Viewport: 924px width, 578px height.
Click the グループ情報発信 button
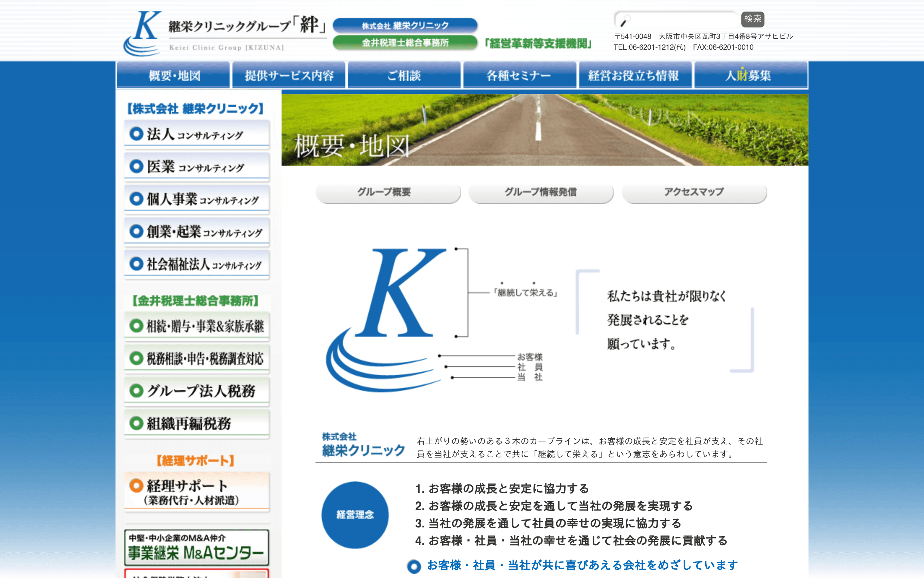(x=541, y=192)
